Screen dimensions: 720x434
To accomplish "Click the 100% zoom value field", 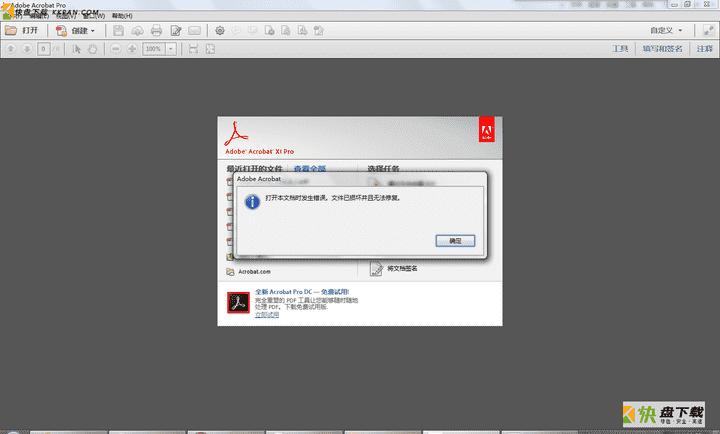I will [x=154, y=49].
